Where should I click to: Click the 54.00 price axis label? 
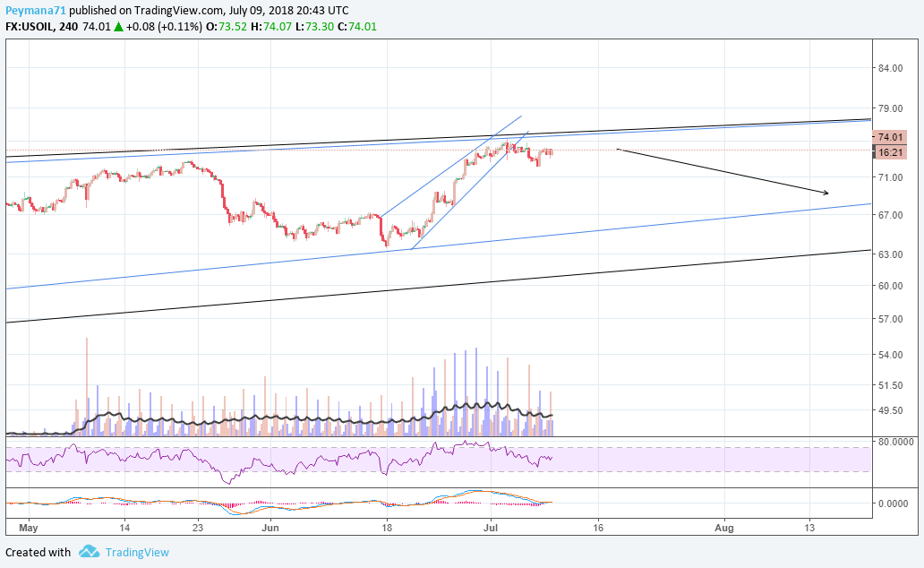890,355
